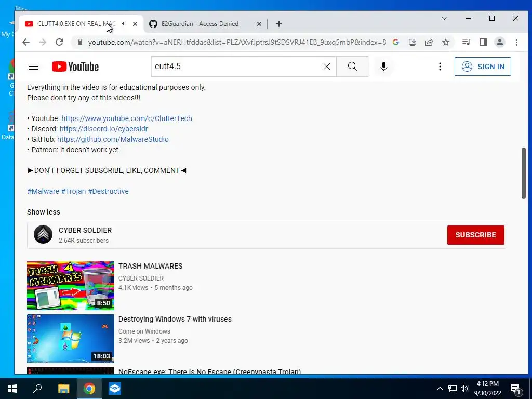532x399 pixels.
Task: Click the #Destructive hashtag
Action: 108,191
